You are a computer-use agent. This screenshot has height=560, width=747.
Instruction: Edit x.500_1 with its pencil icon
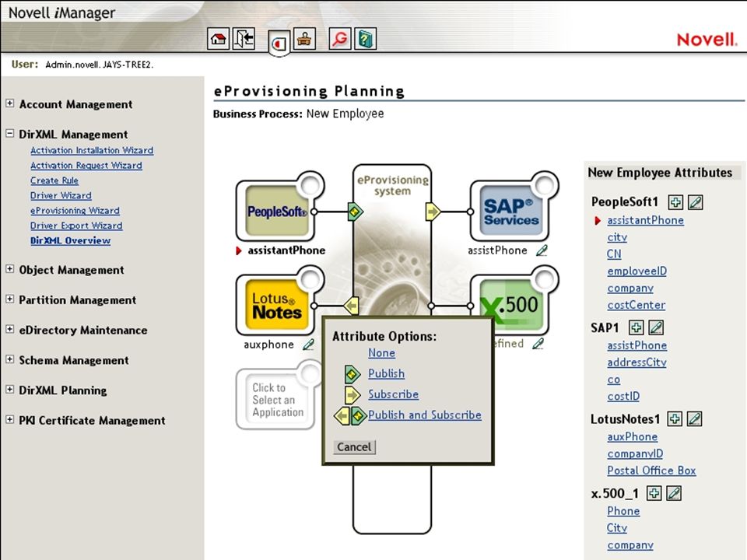(674, 493)
